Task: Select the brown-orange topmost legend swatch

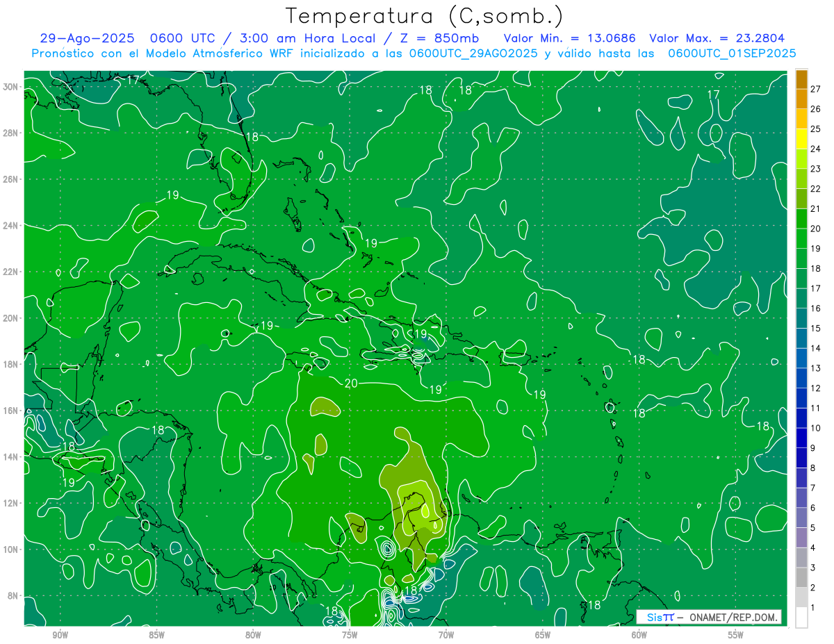Action: (x=801, y=79)
